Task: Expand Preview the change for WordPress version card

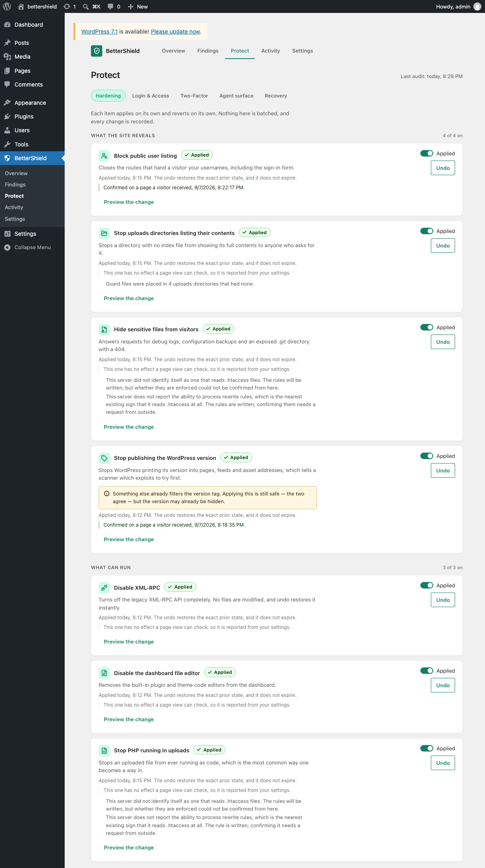Action: click(129, 540)
